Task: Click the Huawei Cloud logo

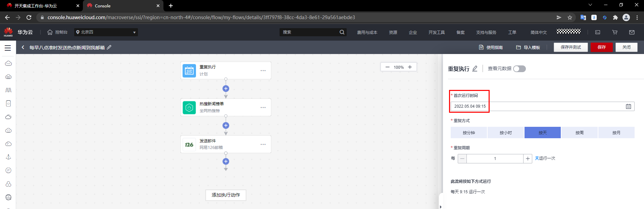Action: (8, 32)
